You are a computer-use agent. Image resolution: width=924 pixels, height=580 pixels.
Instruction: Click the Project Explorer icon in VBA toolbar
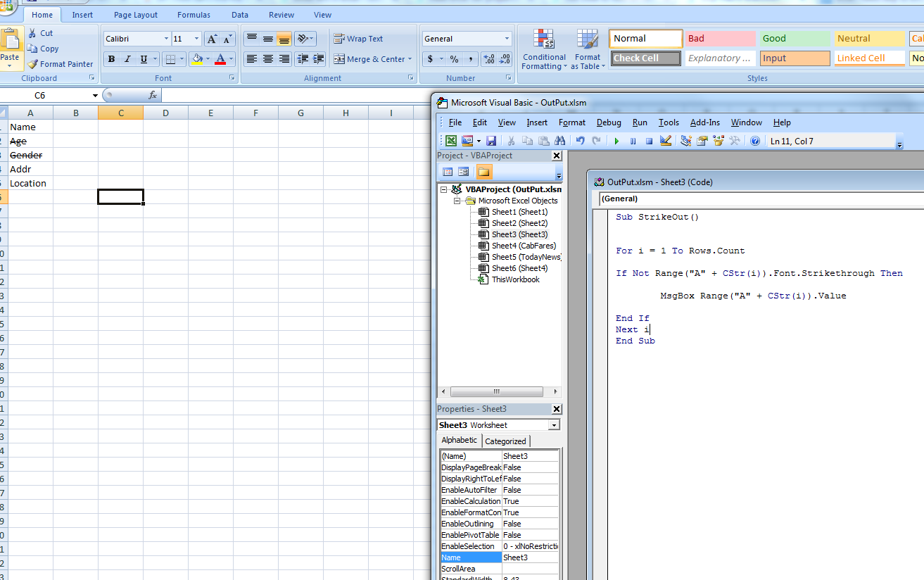coord(686,141)
